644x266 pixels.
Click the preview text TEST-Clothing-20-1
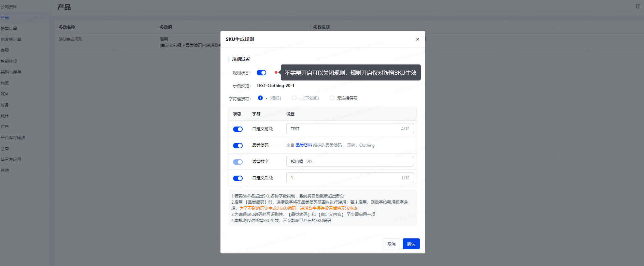275,86
